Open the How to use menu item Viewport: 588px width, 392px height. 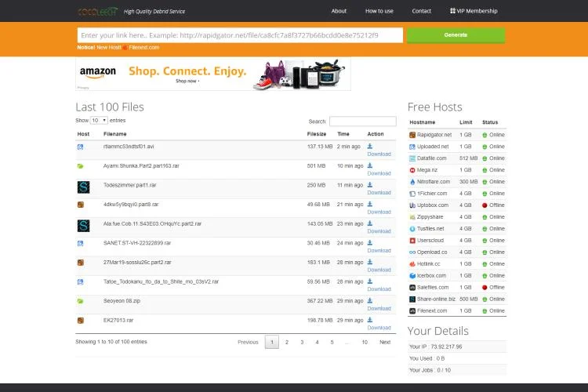pos(379,11)
